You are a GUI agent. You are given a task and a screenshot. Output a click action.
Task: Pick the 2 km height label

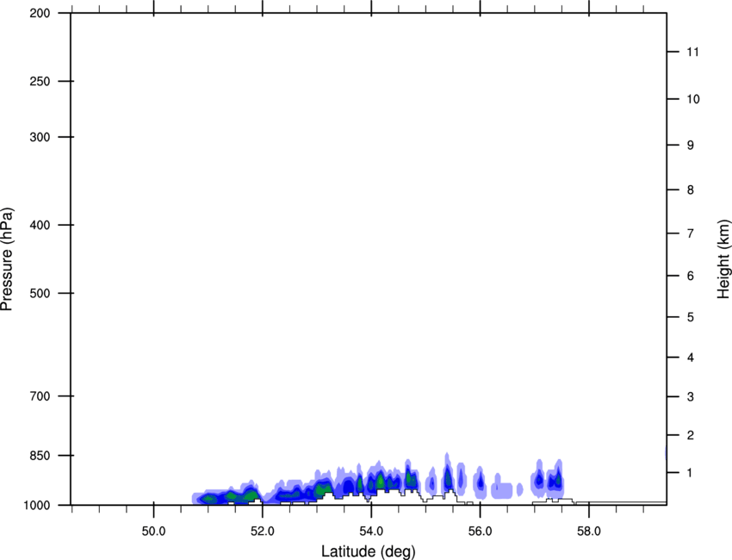[x=691, y=435]
